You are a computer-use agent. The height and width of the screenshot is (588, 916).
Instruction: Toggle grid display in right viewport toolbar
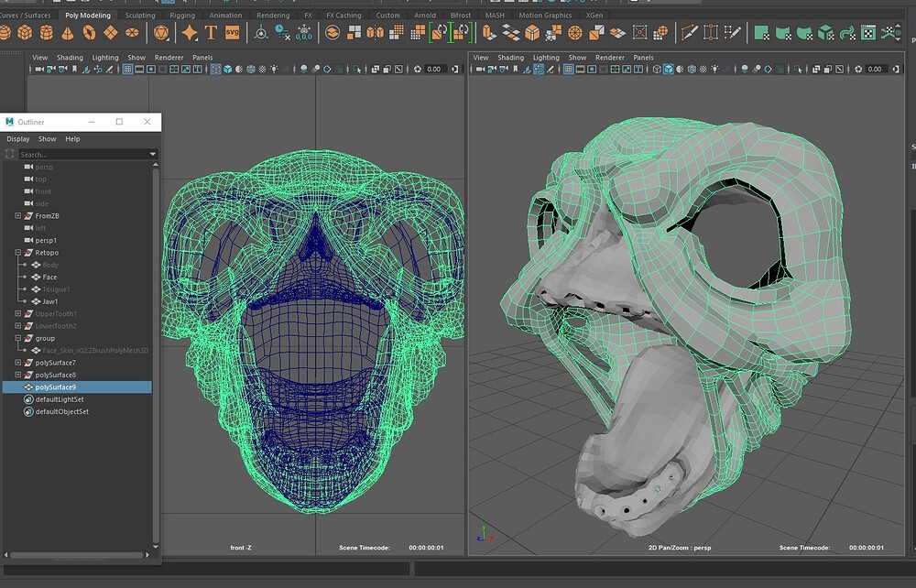pos(569,69)
